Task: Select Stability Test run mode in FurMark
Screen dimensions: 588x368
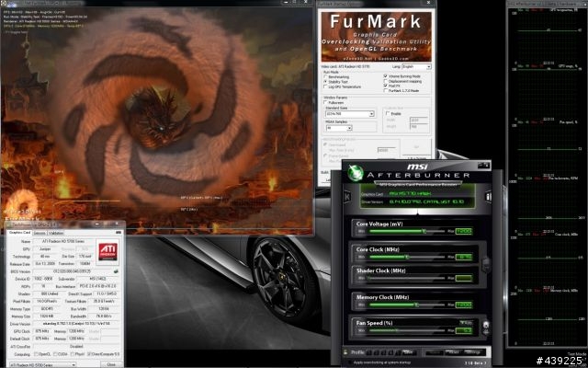Action: click(x=325, y=82)
